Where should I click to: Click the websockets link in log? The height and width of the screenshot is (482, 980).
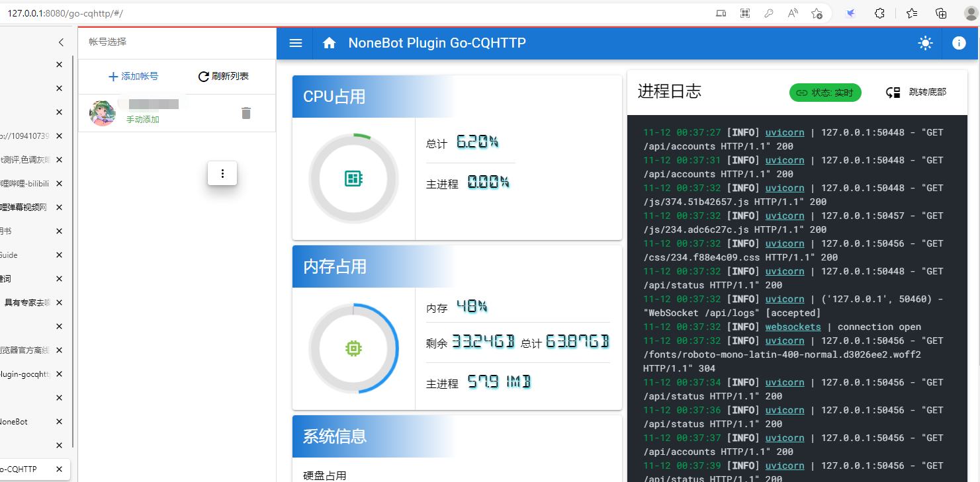[x=793, y=327]
